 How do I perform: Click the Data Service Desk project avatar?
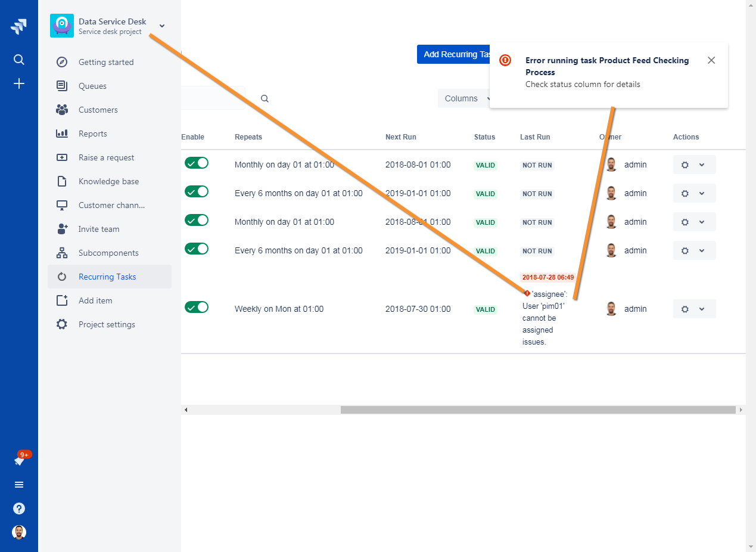(62, 26)
